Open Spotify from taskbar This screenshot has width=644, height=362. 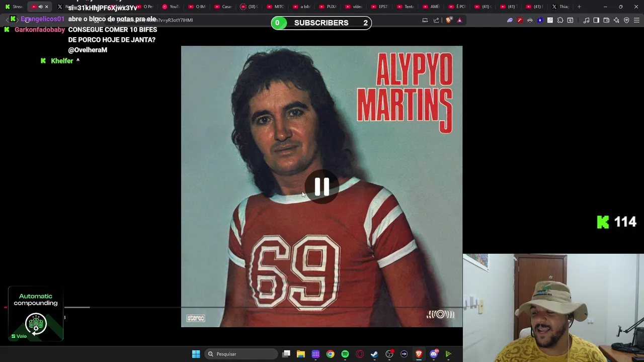[x=345, y=354]
